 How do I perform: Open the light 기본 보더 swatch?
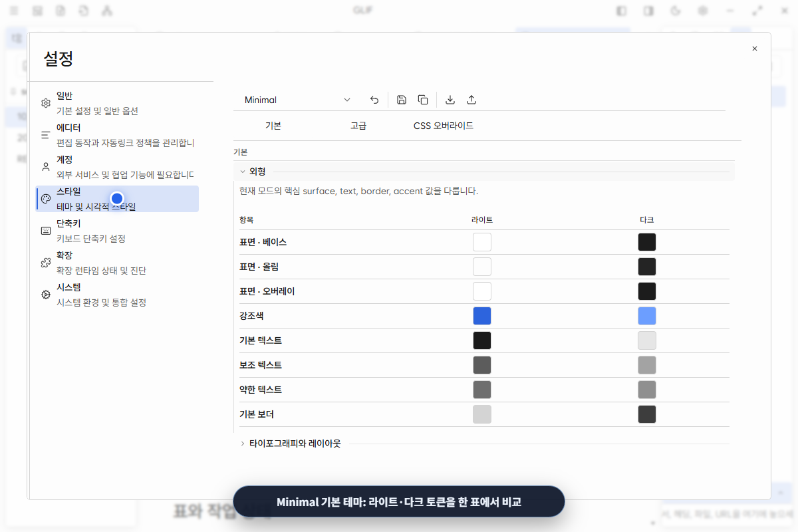pos(482,414)
